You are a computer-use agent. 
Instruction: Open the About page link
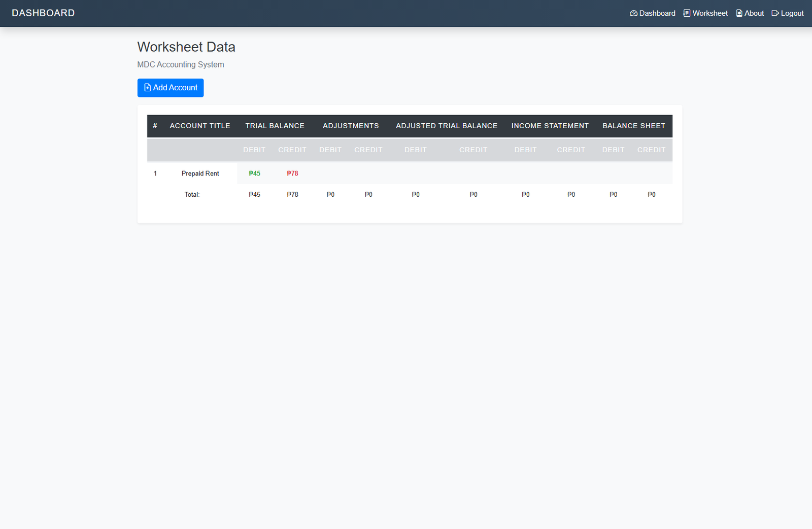coord(754,13)
